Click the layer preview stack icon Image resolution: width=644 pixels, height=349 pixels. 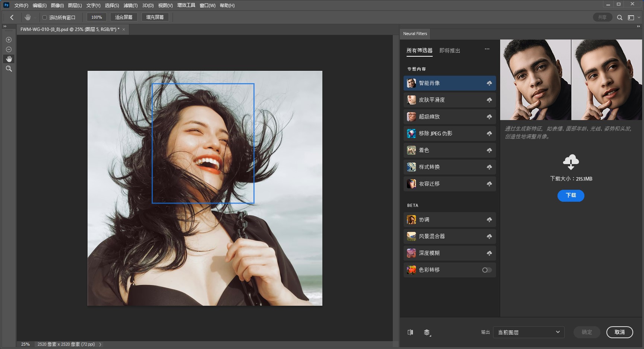point(427,332)
